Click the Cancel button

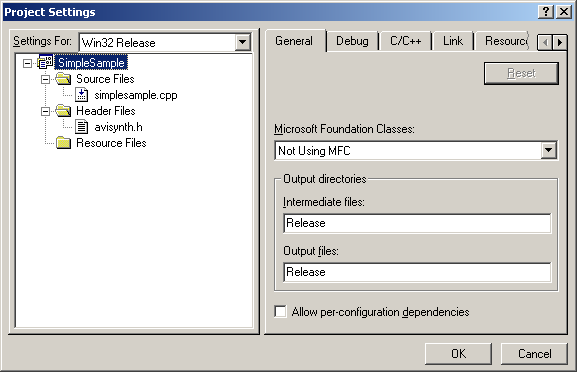(534, 354)
